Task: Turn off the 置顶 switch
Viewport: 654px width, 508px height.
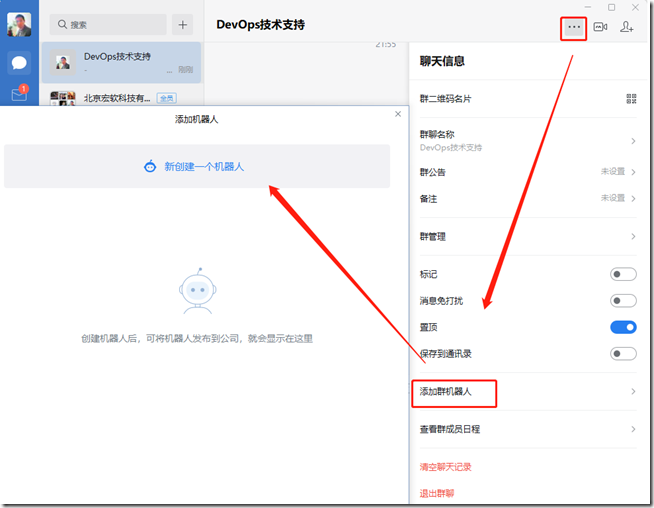Action: pos(623,327)
